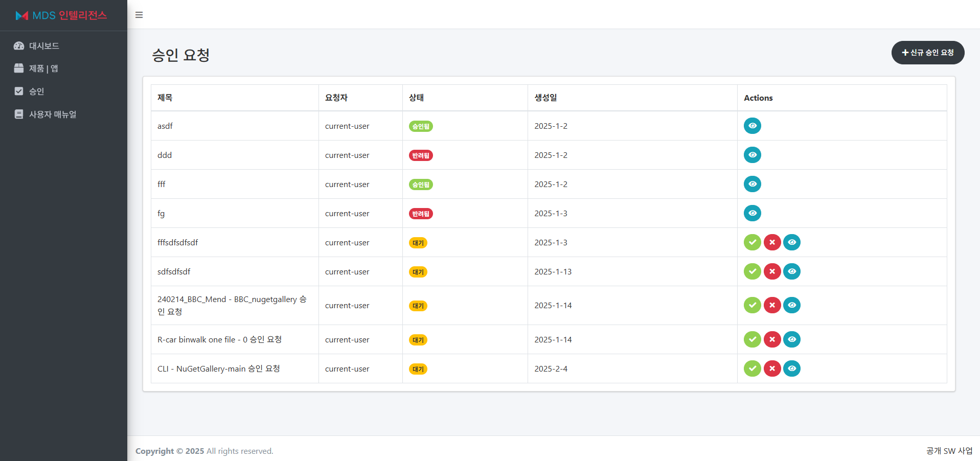Click the MDS logo icon top left

[x=21, y=15]
